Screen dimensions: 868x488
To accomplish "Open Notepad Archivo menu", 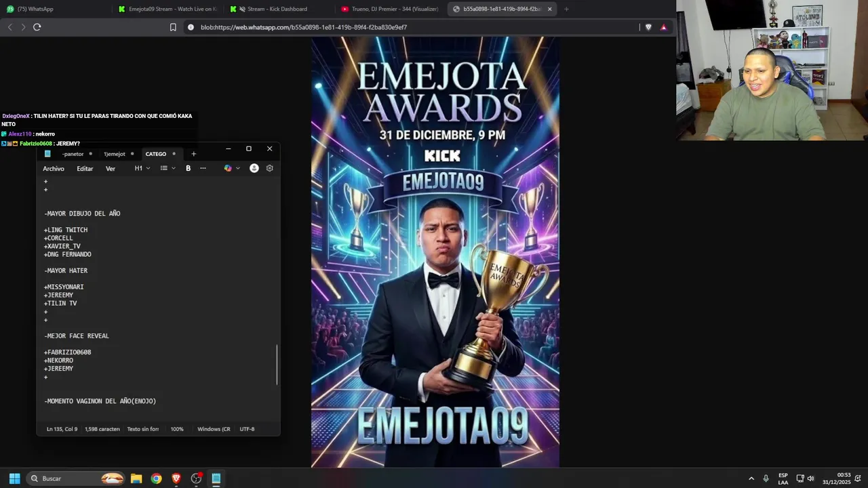I will pyautogui.click(x=54, y=169).
